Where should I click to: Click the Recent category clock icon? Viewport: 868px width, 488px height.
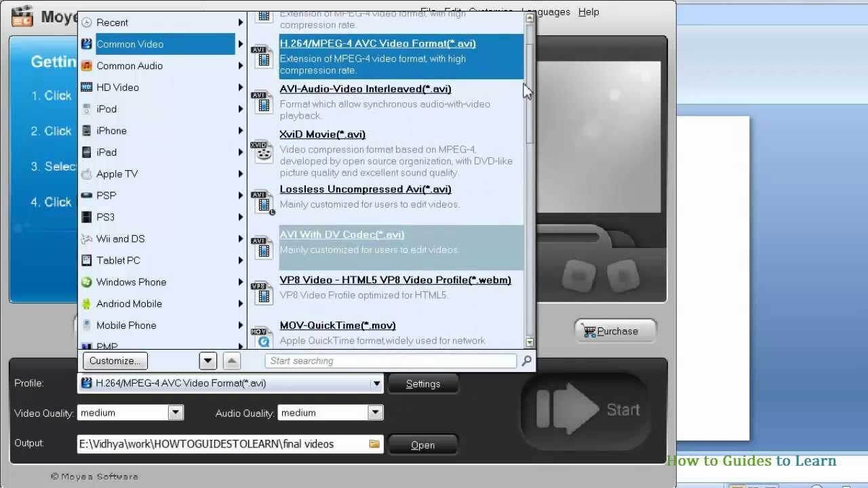[86, 22]
